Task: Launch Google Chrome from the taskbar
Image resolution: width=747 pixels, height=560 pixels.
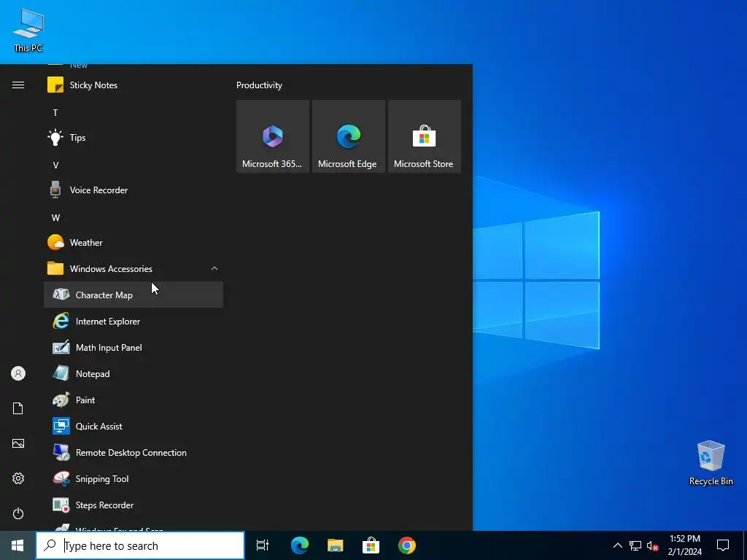Action: click(x=407, y=545)
